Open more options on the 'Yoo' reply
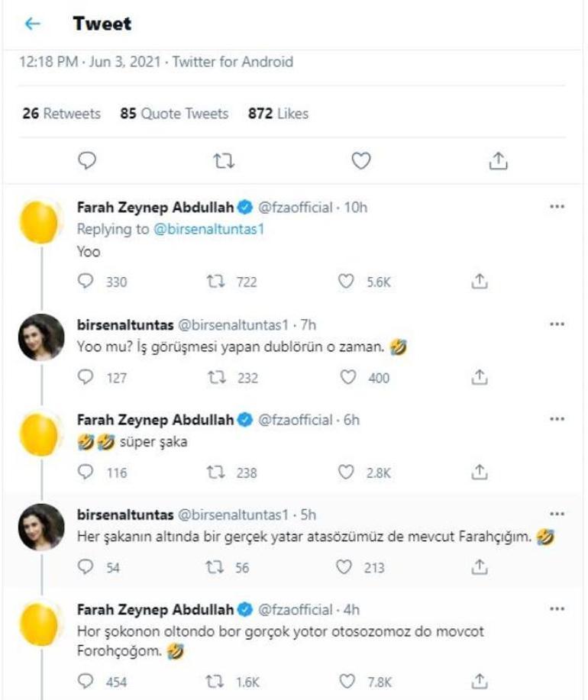The height and width of the screenshot is (700, 588). tap(557, 207)
